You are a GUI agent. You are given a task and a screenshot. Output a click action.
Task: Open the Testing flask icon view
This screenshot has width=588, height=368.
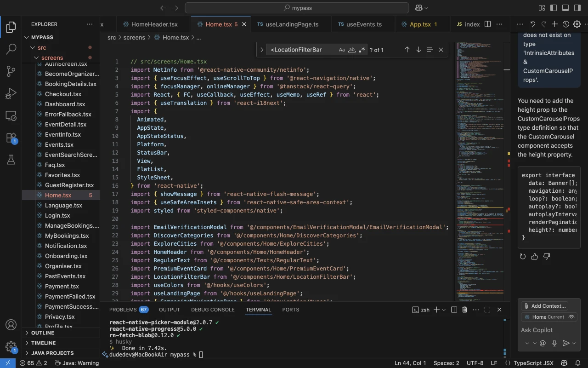[11, 160]
